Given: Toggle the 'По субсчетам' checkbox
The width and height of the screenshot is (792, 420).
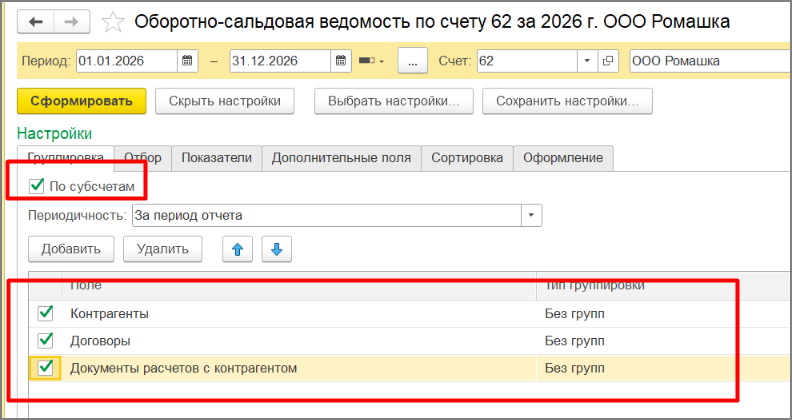Looking at the screenshot, I should [37, 186].
